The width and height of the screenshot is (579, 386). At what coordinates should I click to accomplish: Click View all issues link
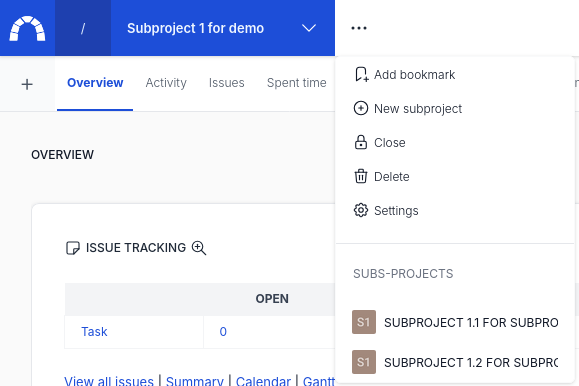point(109,381)
